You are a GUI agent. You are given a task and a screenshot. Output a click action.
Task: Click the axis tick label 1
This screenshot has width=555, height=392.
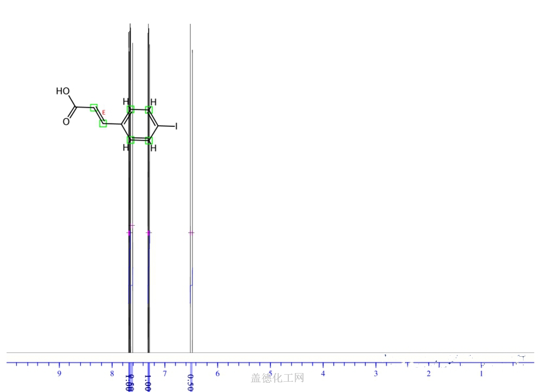pyautogui.click(x=481, y=374)
